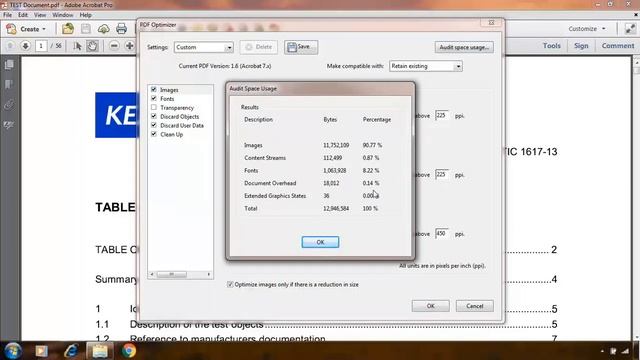
Task: Open the Settings Custom dropdown
Action: (x=204, y=47)
